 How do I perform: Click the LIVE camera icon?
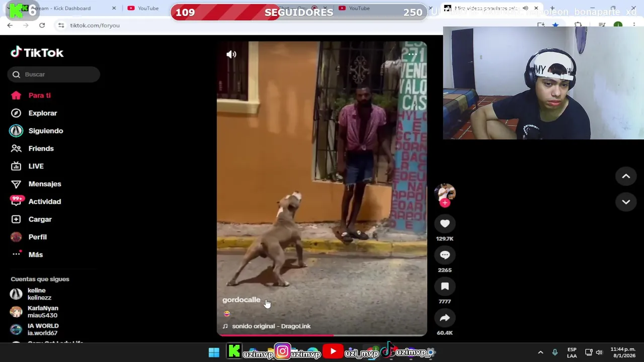click(x=16, y=166)
